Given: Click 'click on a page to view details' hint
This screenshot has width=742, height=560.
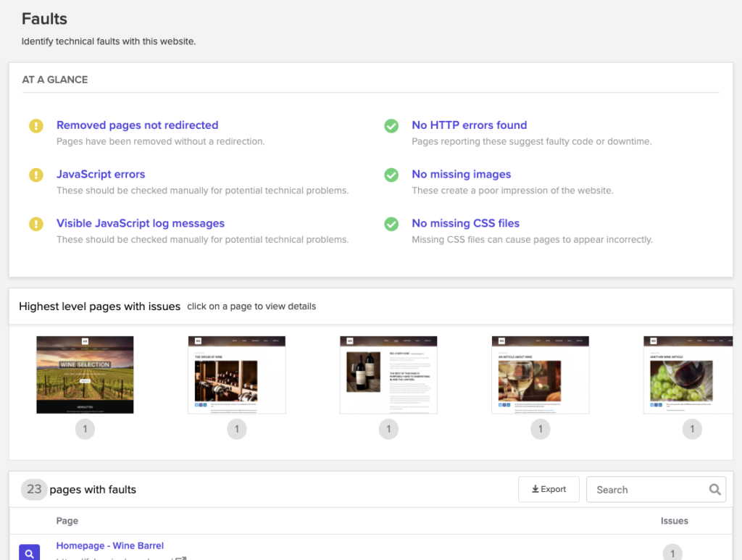Looking at the screenshot, I should (251, 306).
